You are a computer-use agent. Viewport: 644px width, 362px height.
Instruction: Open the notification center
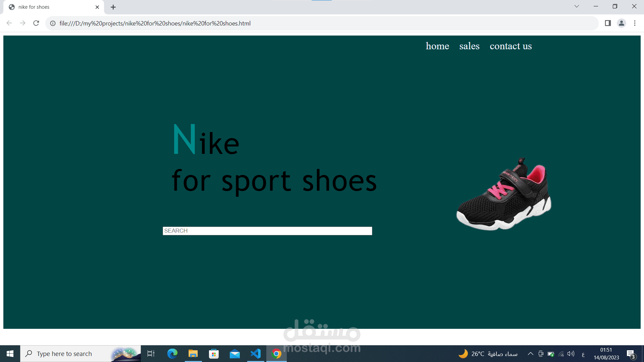631,354
